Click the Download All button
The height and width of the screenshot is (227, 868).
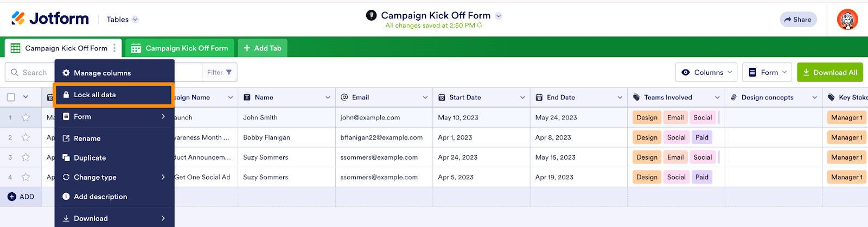(x=830, y=72)
